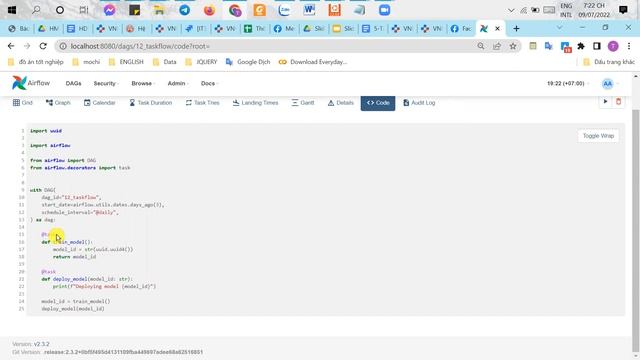Toggle Wrap on the code view
The height and width of the screenshot is (360, 640).
(598, 136)
